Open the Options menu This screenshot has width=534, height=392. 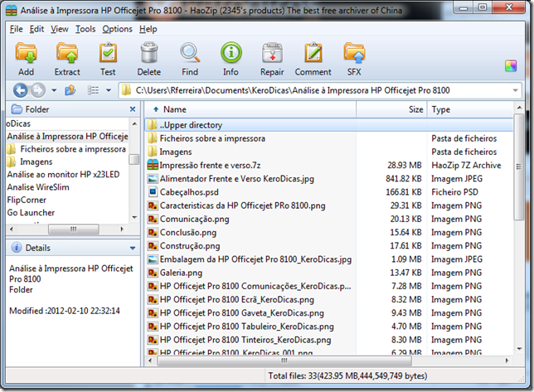[117, 29]
